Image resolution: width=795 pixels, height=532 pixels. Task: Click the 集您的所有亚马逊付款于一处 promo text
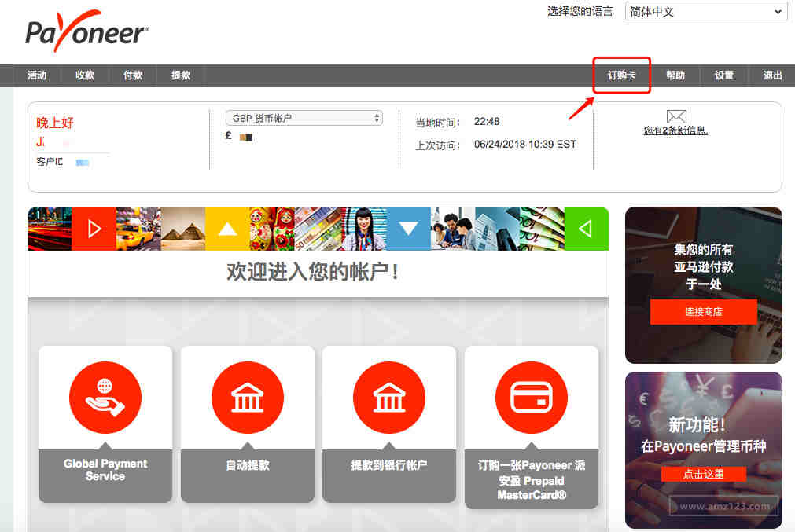point(703,267)
